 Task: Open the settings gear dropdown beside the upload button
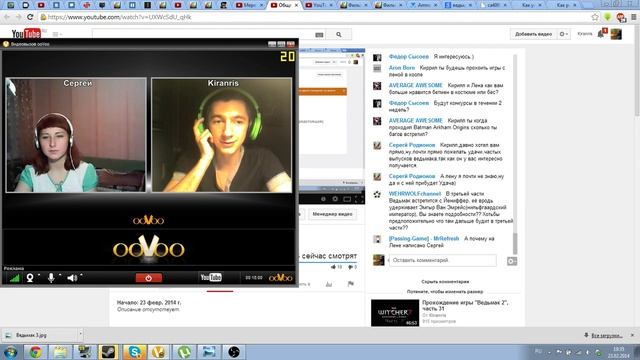[x=564, y=34]
